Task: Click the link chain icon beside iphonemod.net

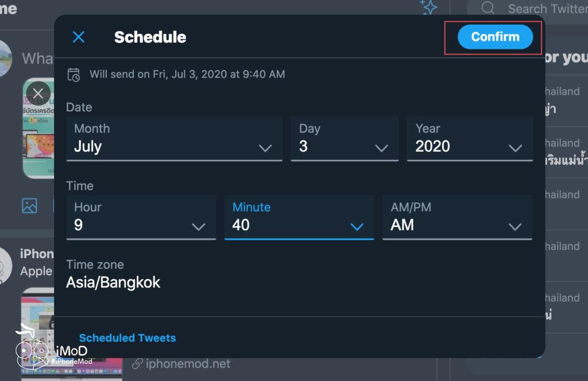Action: (x=137, y=364)
